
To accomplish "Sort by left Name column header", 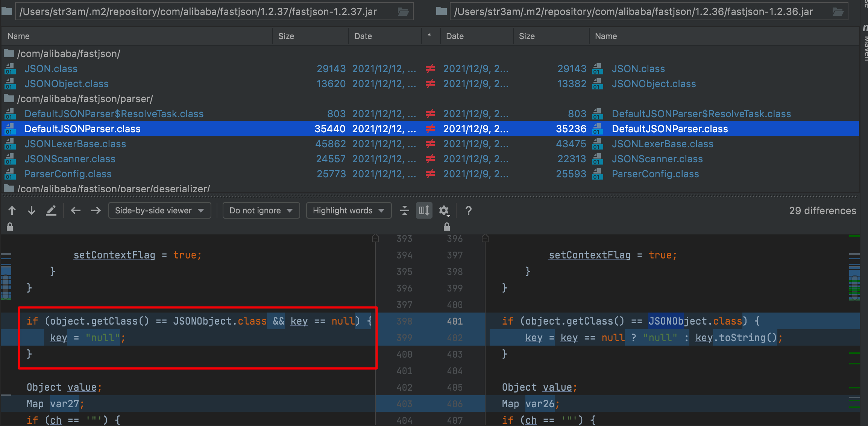I will point(137,36).
